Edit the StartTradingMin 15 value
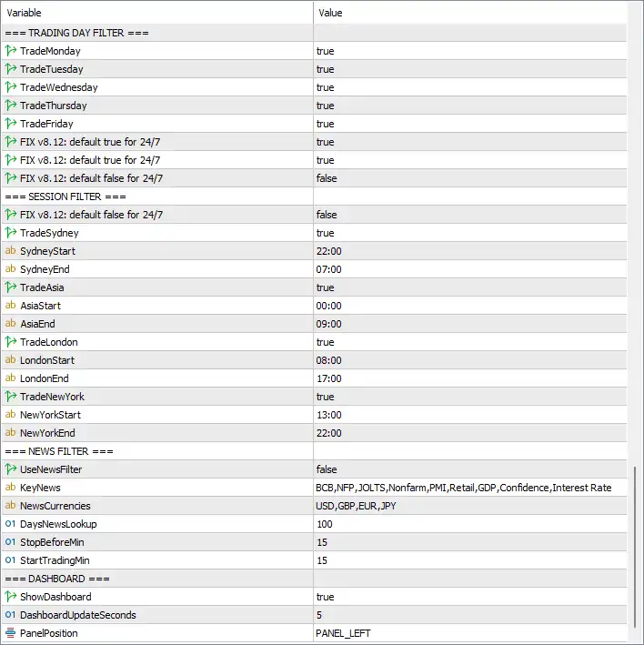This screenshot has width=644, height=645. click(470, 560)
